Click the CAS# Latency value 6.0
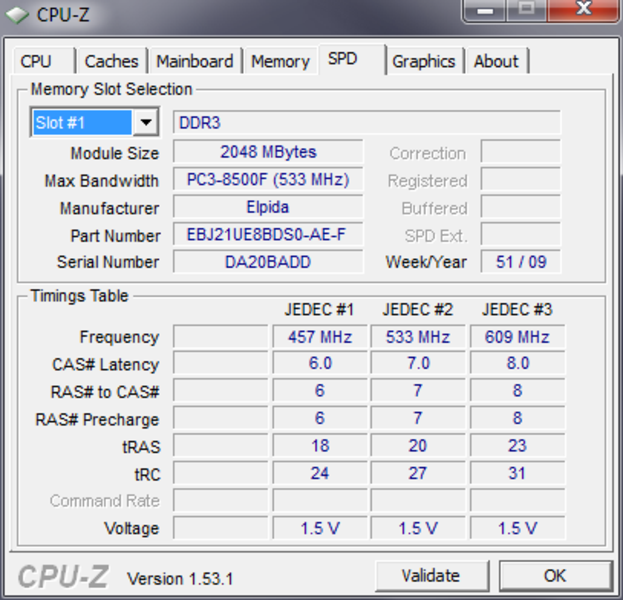 (x=320, y=363)
